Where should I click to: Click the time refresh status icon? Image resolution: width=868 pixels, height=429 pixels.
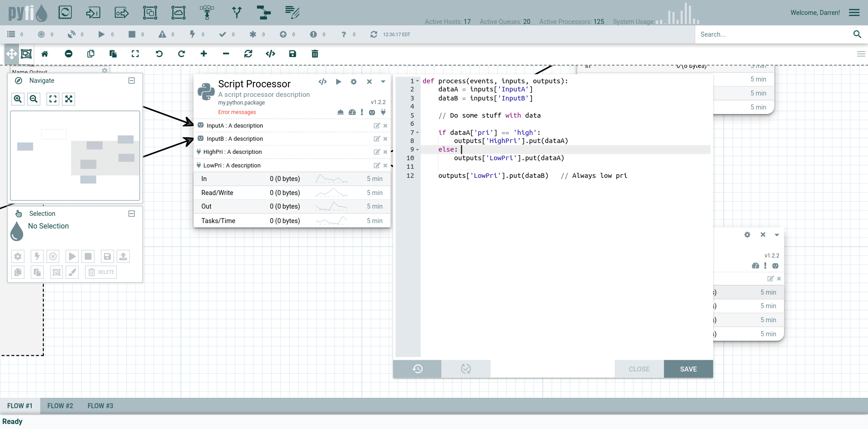tap(374, 34)
